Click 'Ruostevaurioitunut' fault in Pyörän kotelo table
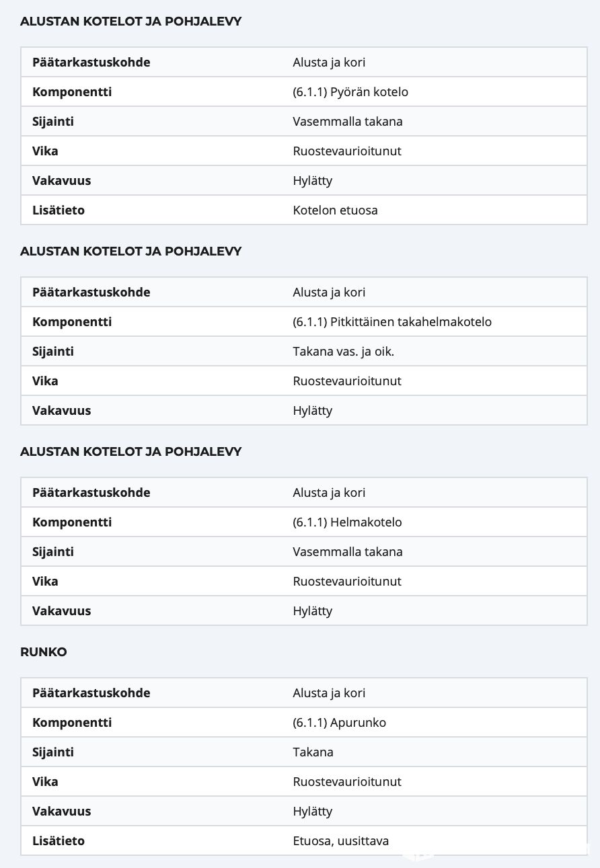Screen dimensions: 600x868 click(346, 151)
